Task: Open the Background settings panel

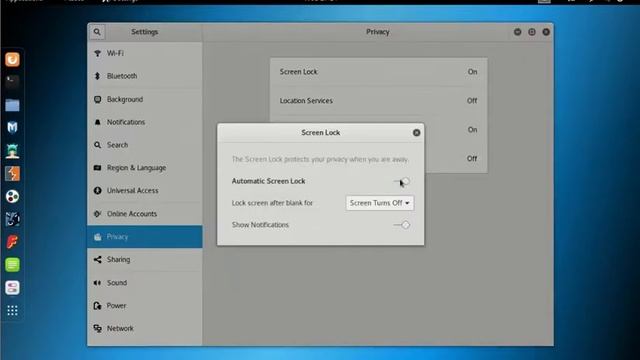Action: 145,99
